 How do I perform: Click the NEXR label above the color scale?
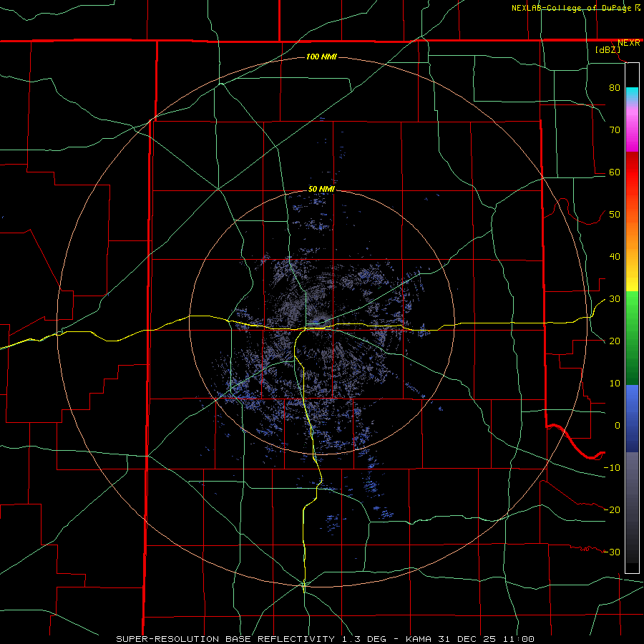tap(628, 43)
